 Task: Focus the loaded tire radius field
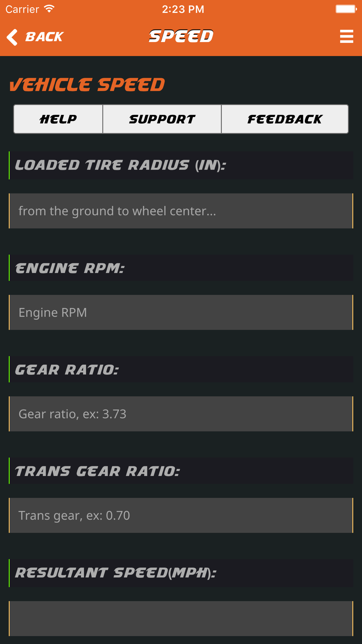pyautogui.click(x=181, y=211)
